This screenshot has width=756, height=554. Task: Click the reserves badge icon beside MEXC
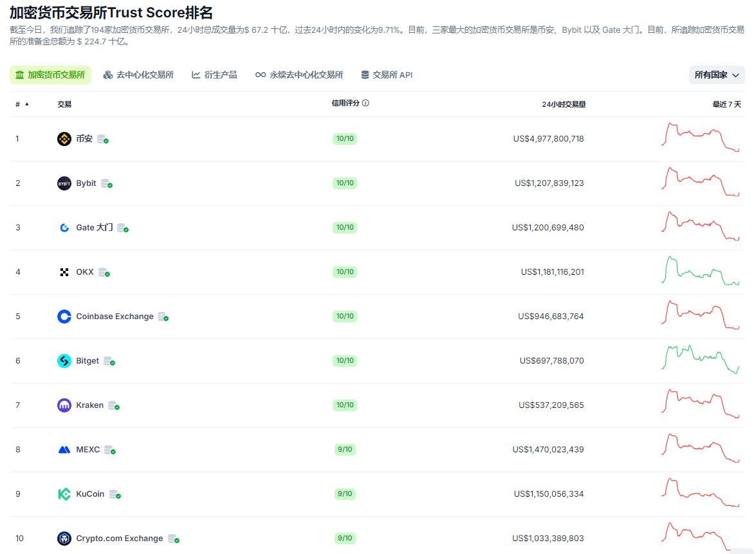pyautogui.click(x=109, y=450)
